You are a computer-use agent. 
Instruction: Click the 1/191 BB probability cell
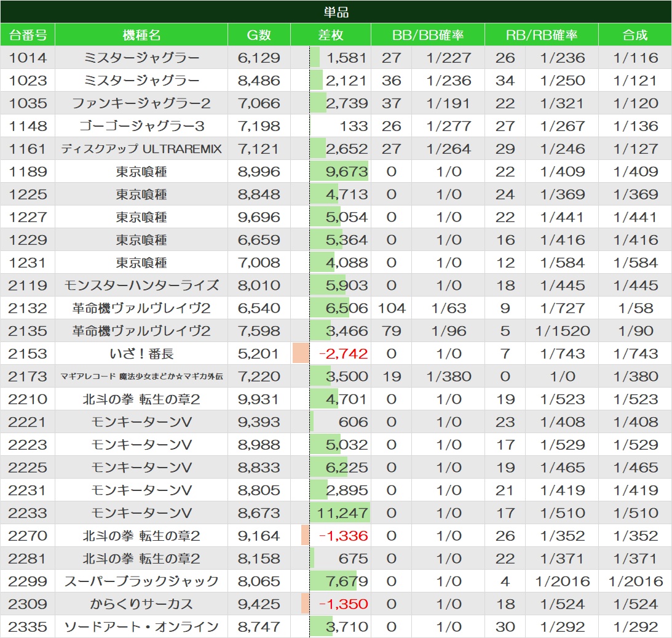(x=448, y=103)
